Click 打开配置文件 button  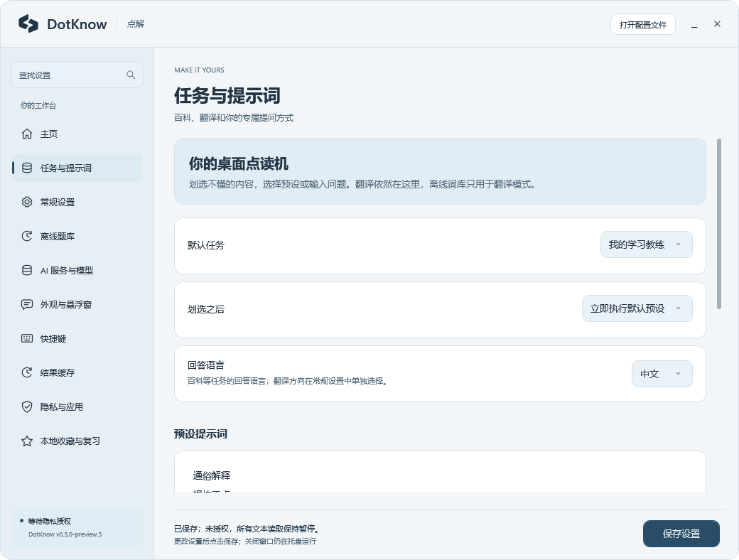(643, 24)
